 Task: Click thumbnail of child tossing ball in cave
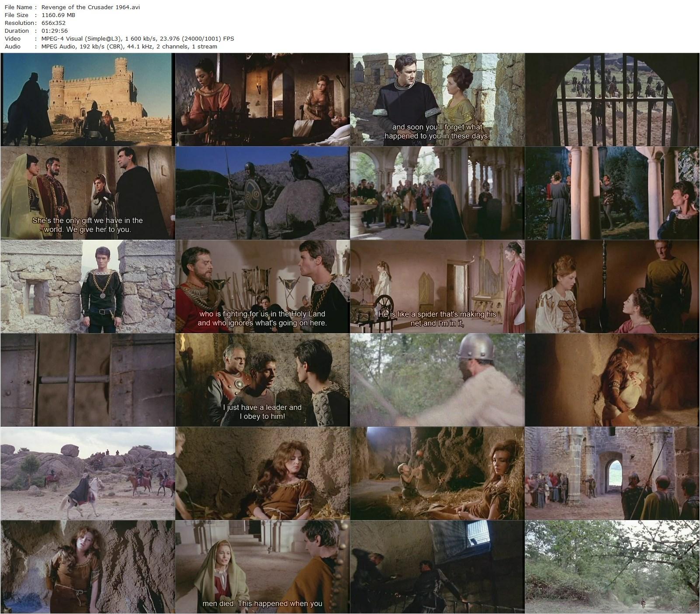[437, 473]
